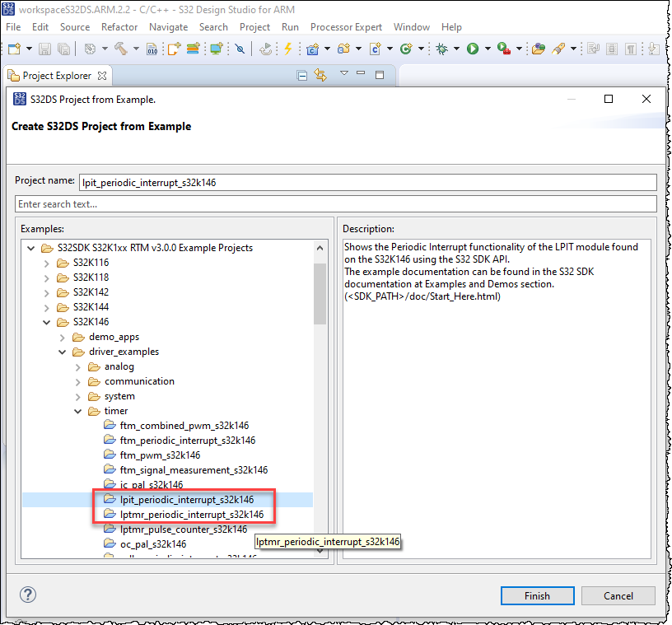
Task: Click the Save disk icon in toolbar
Action: coord(44,49)
